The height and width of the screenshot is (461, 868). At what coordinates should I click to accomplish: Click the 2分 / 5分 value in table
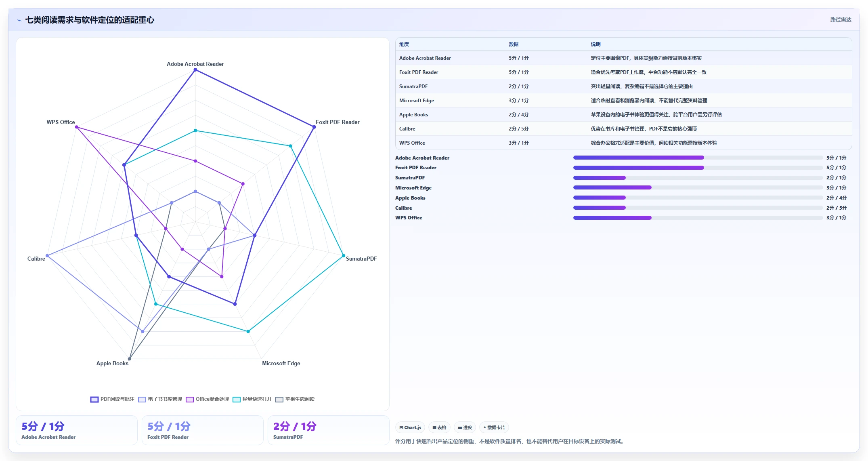click(x=519, y=129)
